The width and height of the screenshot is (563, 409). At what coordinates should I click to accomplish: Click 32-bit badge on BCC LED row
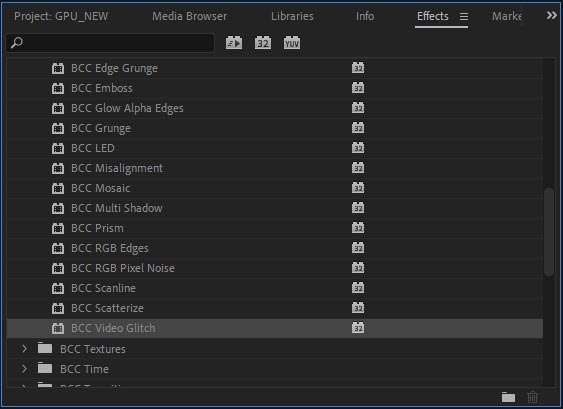[x=358, y=148]
